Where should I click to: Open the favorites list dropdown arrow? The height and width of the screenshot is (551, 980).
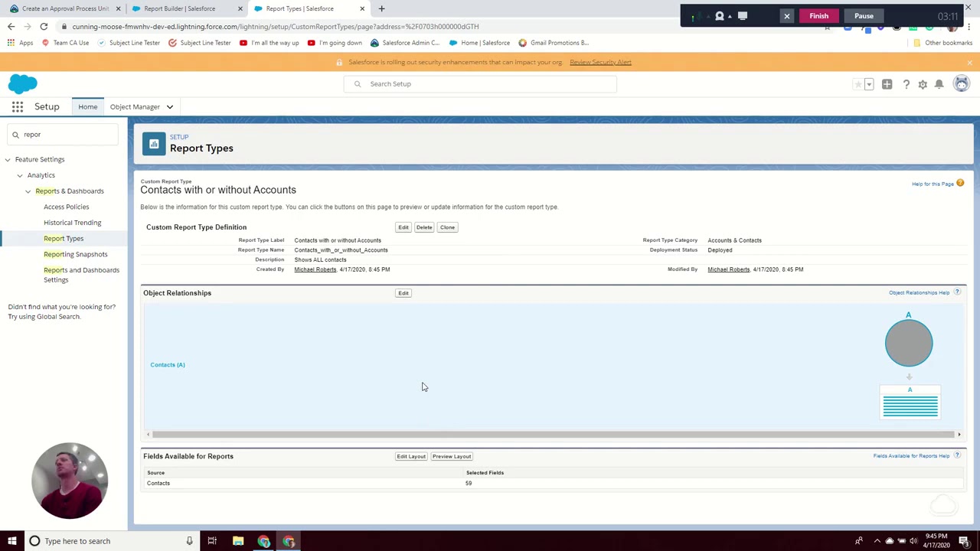[869, 84]
